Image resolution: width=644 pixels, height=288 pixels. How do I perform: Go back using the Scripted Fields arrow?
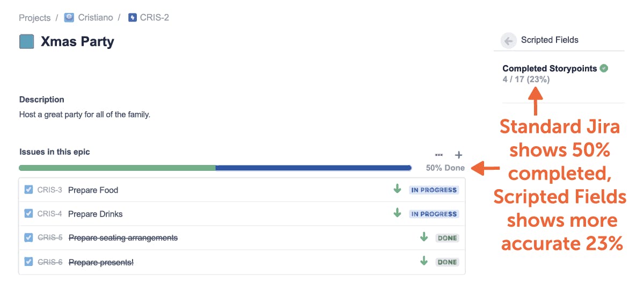pos(508,40)
